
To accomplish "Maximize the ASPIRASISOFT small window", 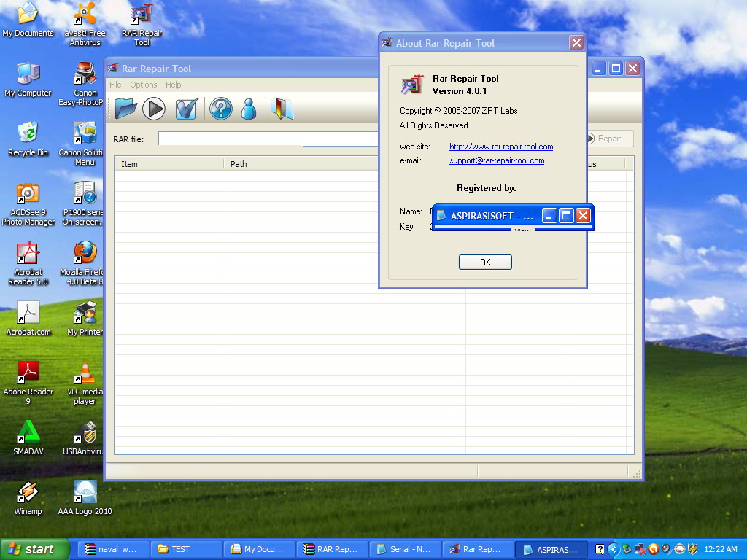I will click(566, 216).
